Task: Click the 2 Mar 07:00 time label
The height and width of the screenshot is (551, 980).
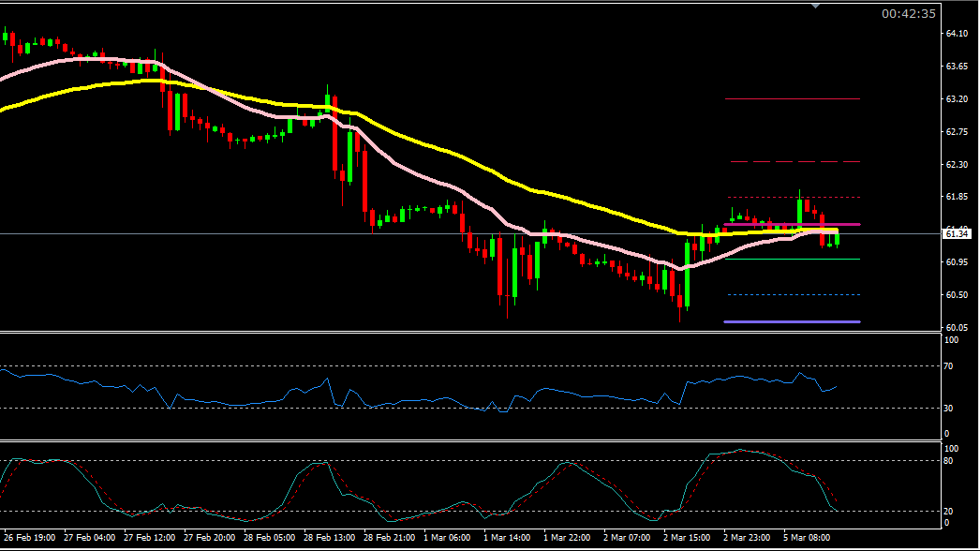Action: point(627,538)
